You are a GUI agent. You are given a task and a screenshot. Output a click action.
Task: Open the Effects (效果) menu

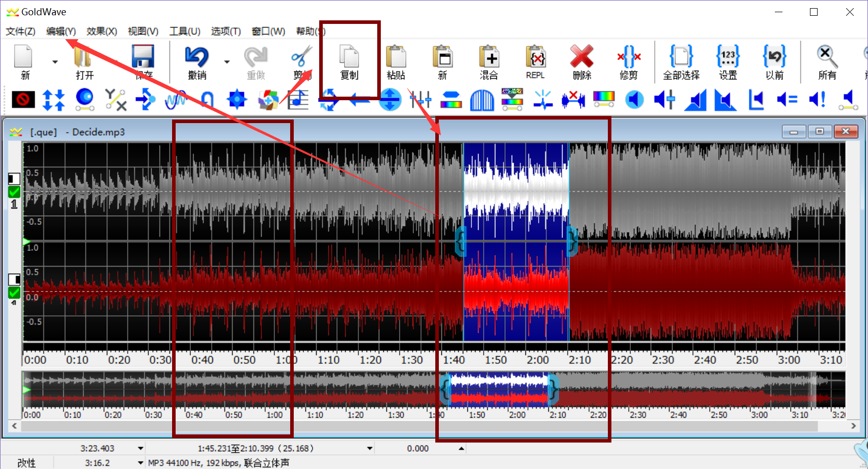pos(101,32)
